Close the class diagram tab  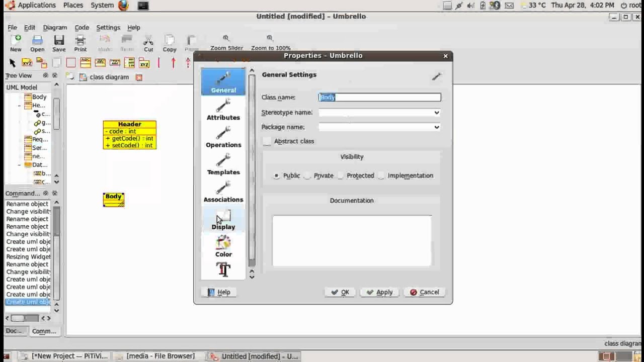click(139, 77)
